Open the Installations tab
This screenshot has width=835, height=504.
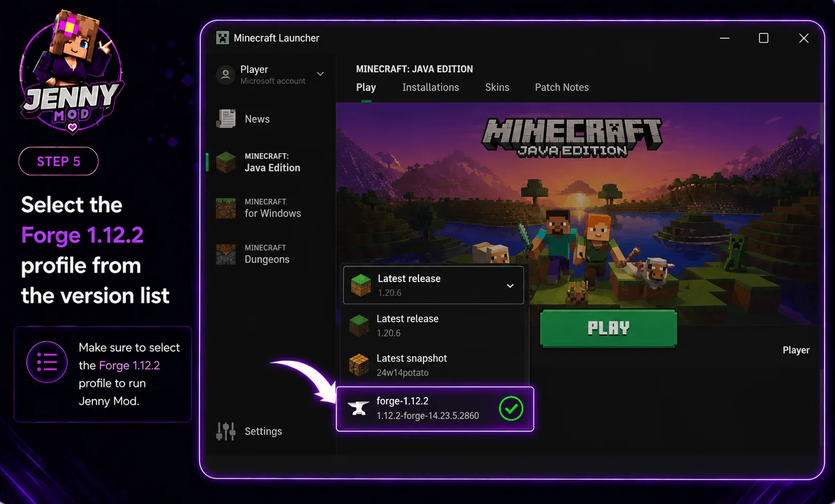(430, 87)
